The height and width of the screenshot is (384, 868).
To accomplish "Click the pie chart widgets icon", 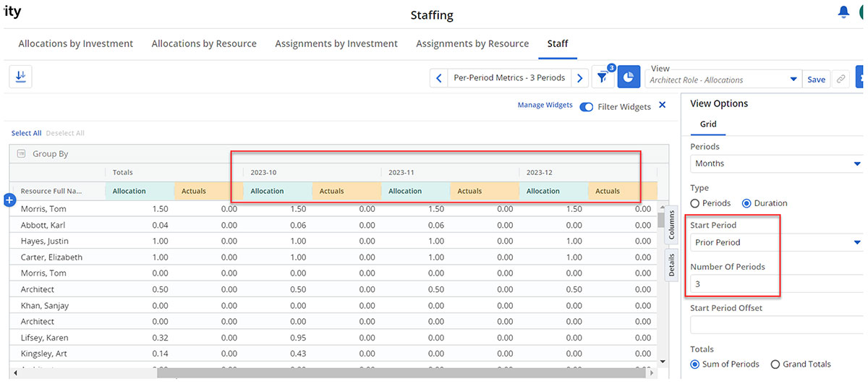I will click(629, 77).
